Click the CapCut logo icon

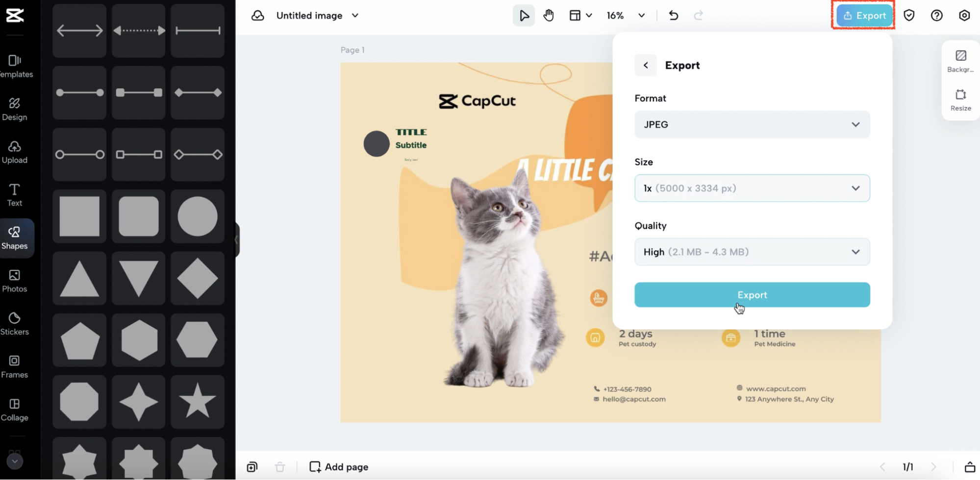click(15, 15)
